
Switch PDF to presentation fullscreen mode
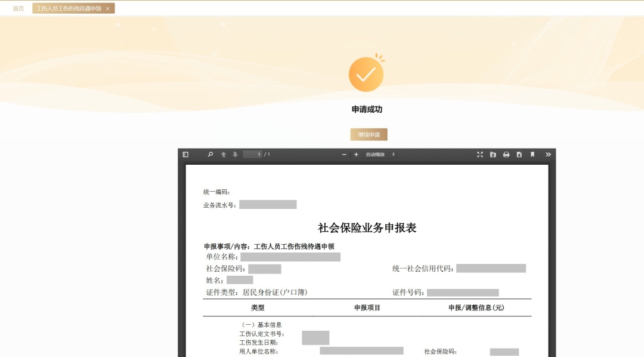pyautogui.click(x=480, y=155)
